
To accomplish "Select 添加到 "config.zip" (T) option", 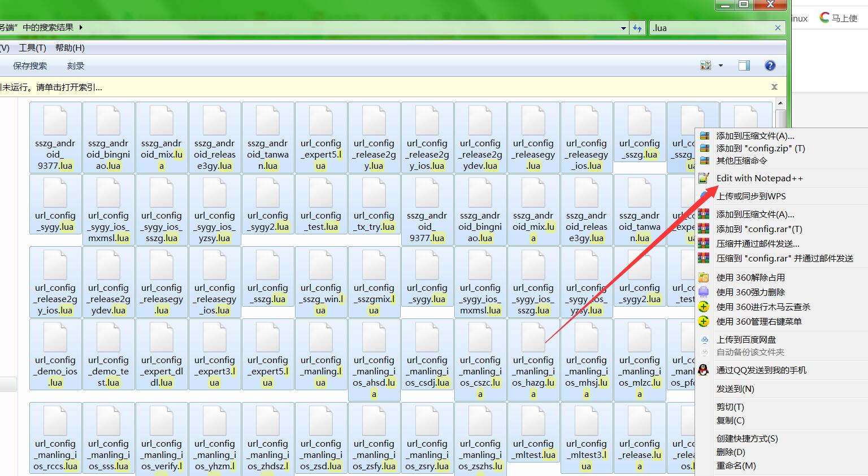I will coord(760,149).
